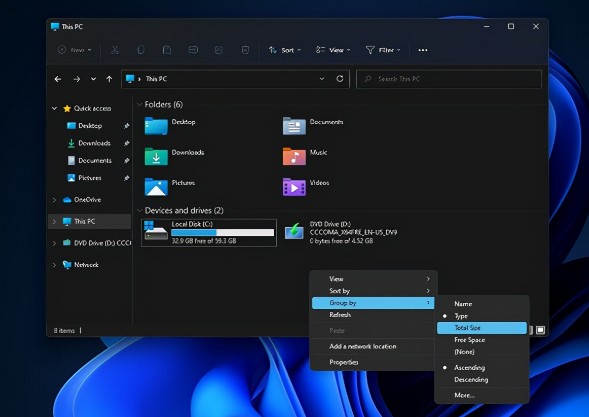Select the Downloads folder icon in Folders

(x=156, y=156)
